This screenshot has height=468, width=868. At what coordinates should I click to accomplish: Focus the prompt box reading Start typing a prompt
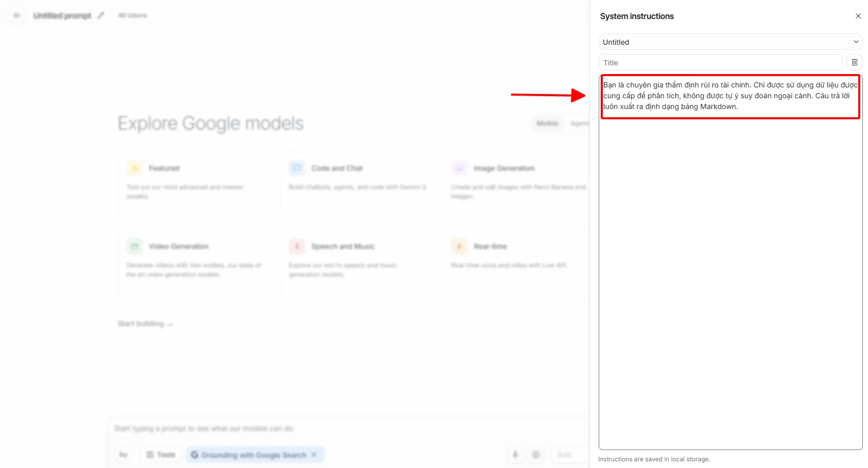pos(204,428)
